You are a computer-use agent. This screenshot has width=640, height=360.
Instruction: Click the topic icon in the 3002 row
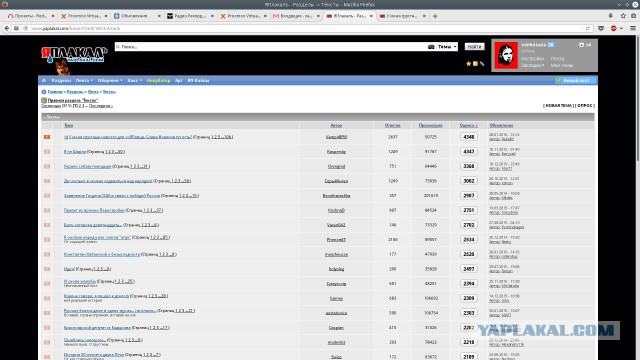(x=47, y=181)
